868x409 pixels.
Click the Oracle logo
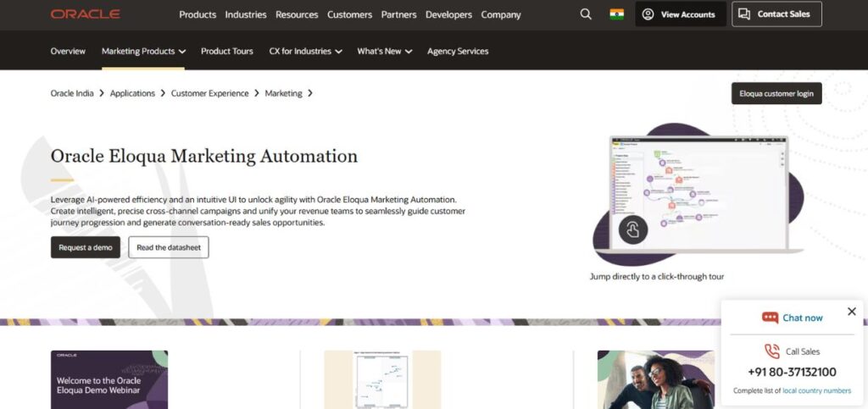[x=86, y=14]
